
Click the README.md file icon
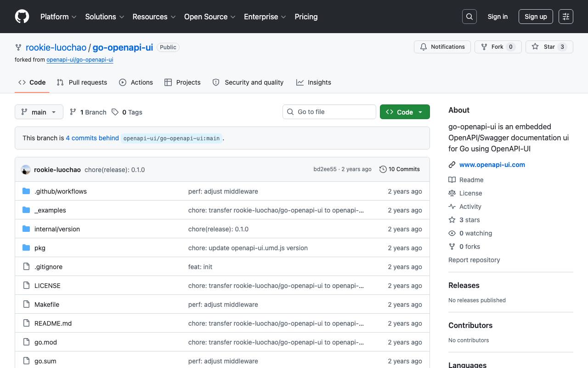point(26,323)
